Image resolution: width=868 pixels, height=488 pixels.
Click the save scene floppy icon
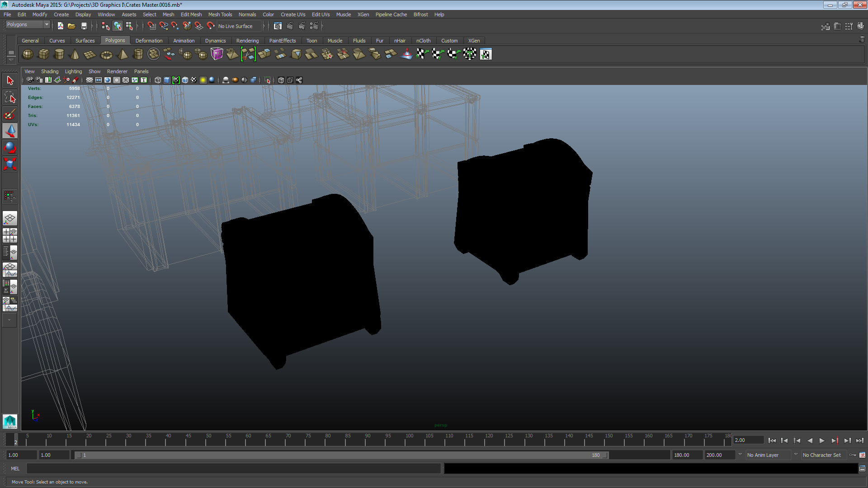84,26
